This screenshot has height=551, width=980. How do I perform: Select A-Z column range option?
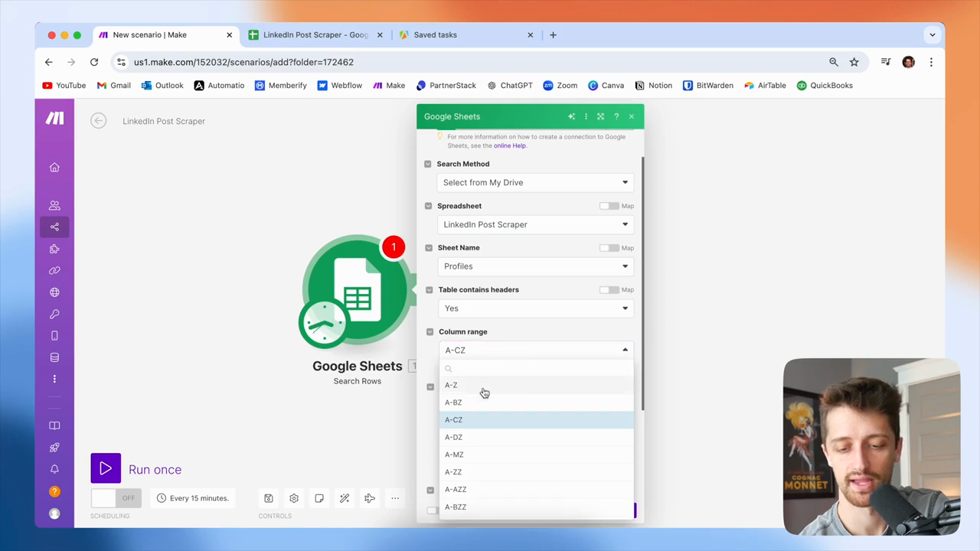[x=537, y=385]
